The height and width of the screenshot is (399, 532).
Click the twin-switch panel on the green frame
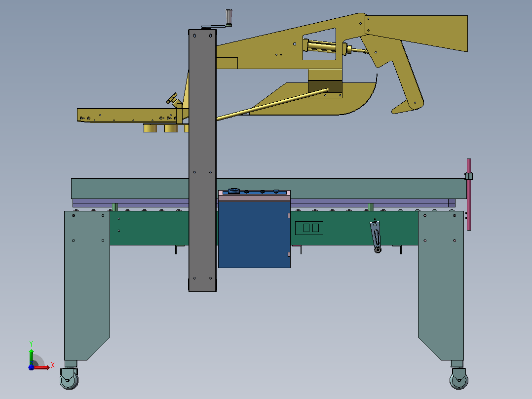309,228
